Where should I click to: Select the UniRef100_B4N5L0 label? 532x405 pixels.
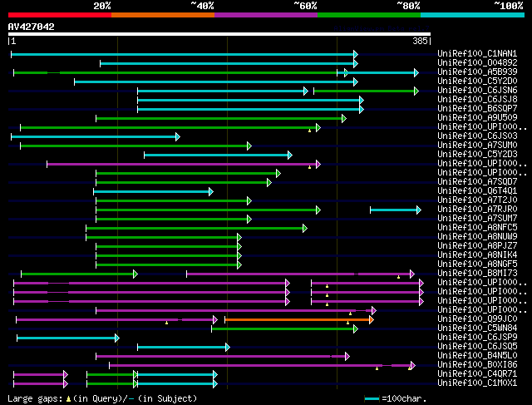[477, 356]
